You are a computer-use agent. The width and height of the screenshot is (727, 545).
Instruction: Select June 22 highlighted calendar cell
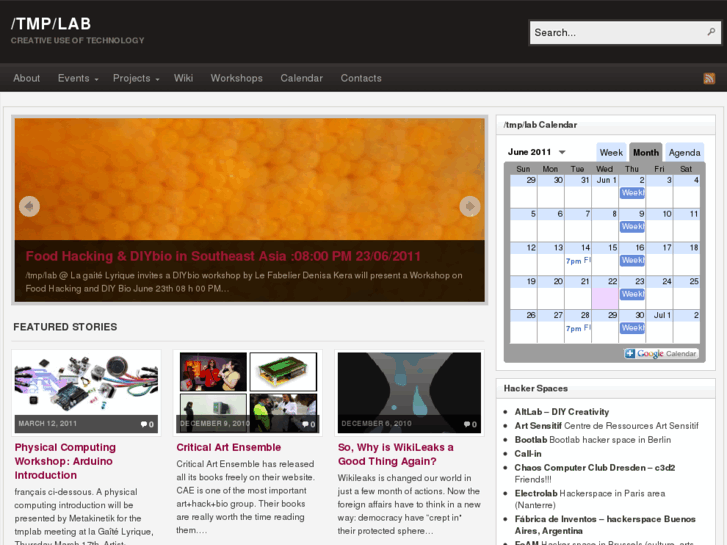click(x=605, y=298)
